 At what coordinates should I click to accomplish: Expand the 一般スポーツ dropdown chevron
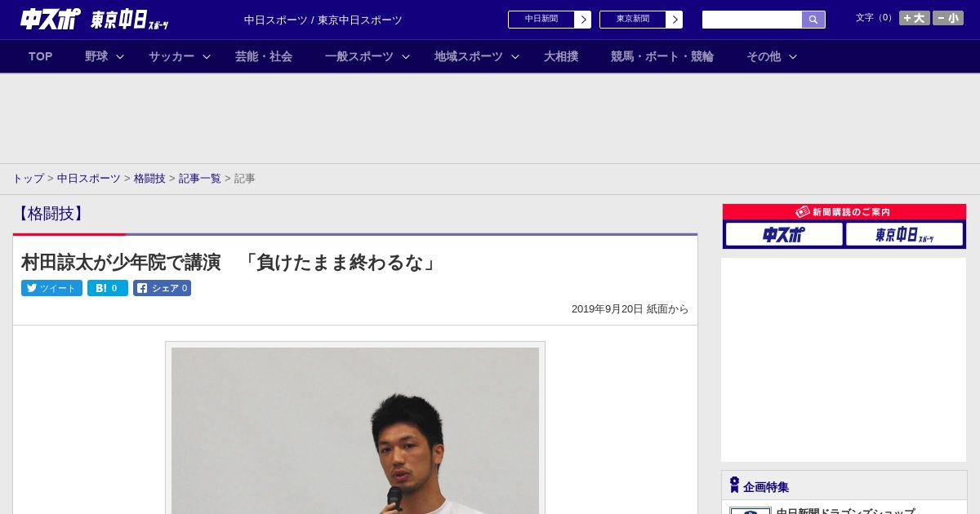406,56
